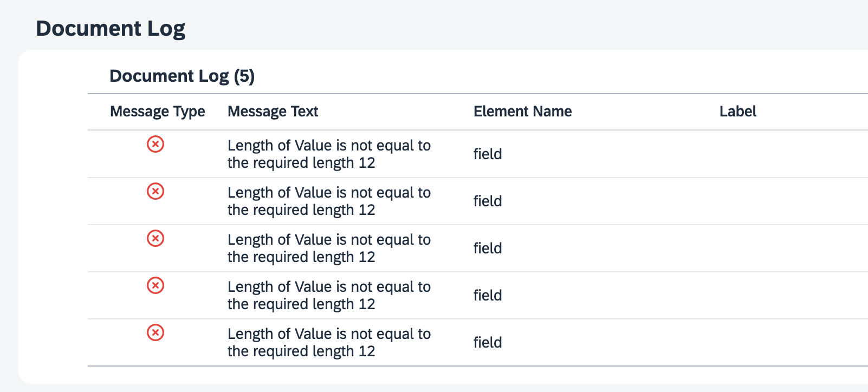
Task: Click the Message Text column header
Action: coord(273,112)
